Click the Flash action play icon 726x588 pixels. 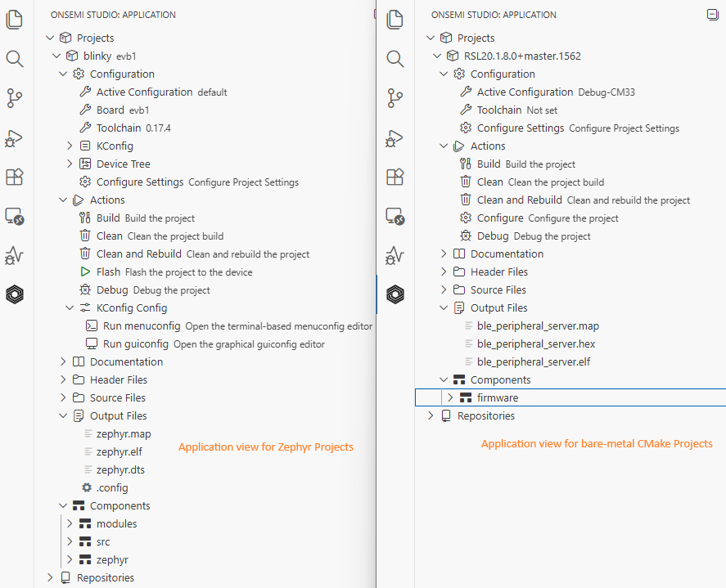(84, 272)
